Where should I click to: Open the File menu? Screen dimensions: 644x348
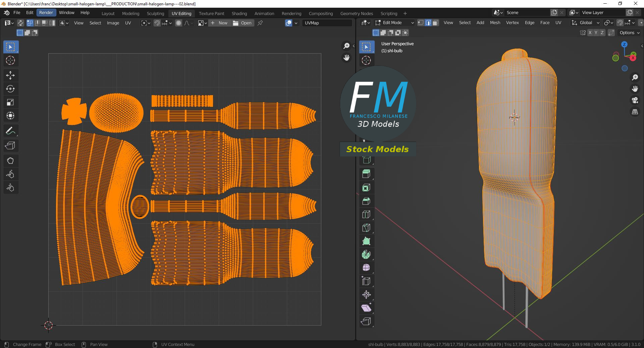click(x=17, y=13)
